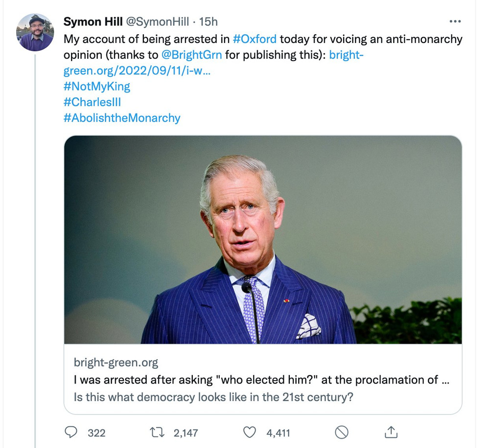
Task: Click the "Is this what democracy looks like" description
Action: tap(213, 397)
